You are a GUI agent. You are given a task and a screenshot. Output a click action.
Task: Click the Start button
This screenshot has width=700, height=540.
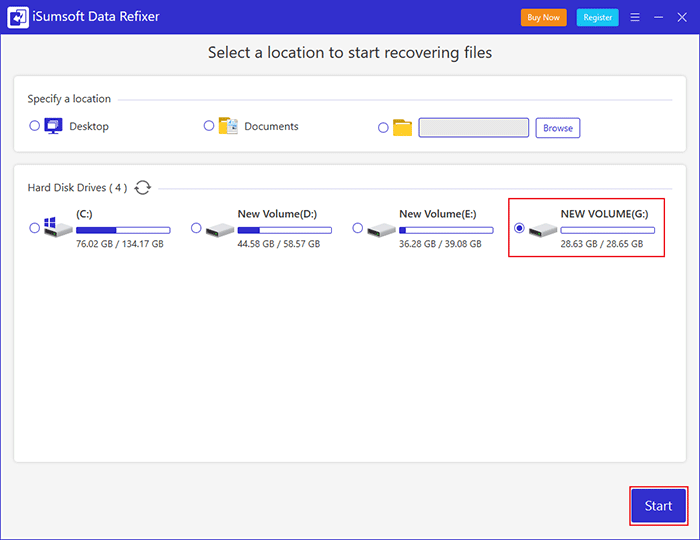pos(658,506)
